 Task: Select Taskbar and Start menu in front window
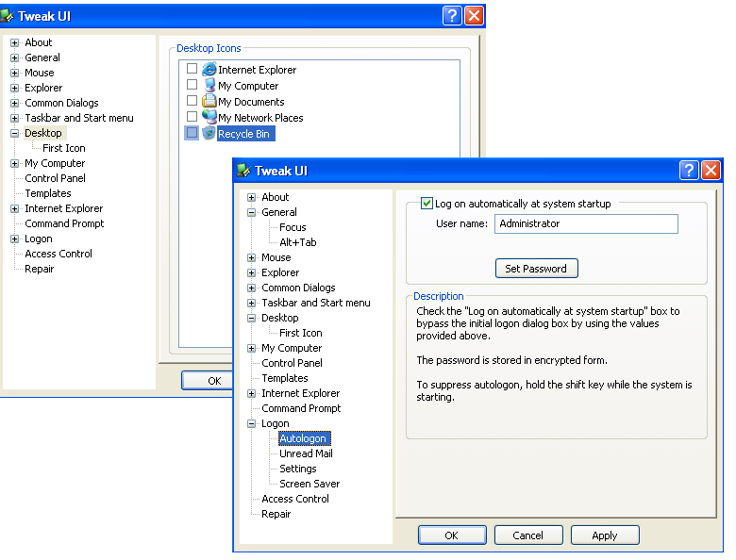(x=316, y=303)
